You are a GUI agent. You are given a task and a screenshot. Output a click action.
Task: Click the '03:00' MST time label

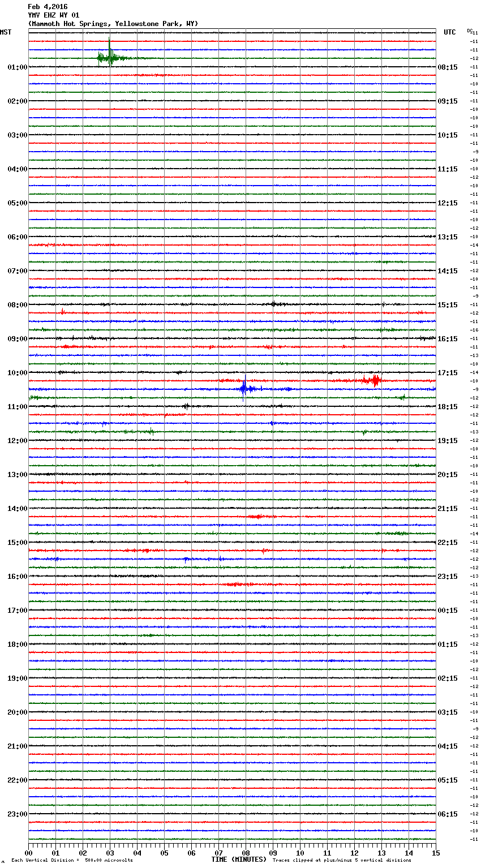click(18, 135)
